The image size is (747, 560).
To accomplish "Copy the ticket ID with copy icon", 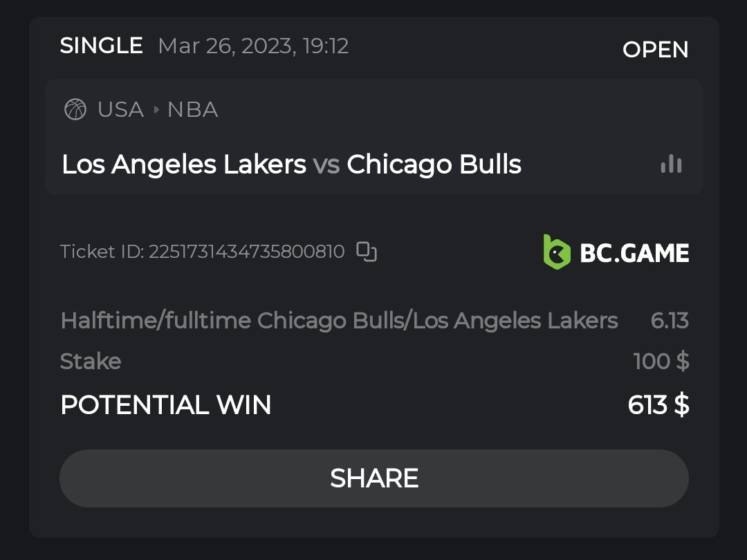I will pyautogui.click(x=366, y=252).
